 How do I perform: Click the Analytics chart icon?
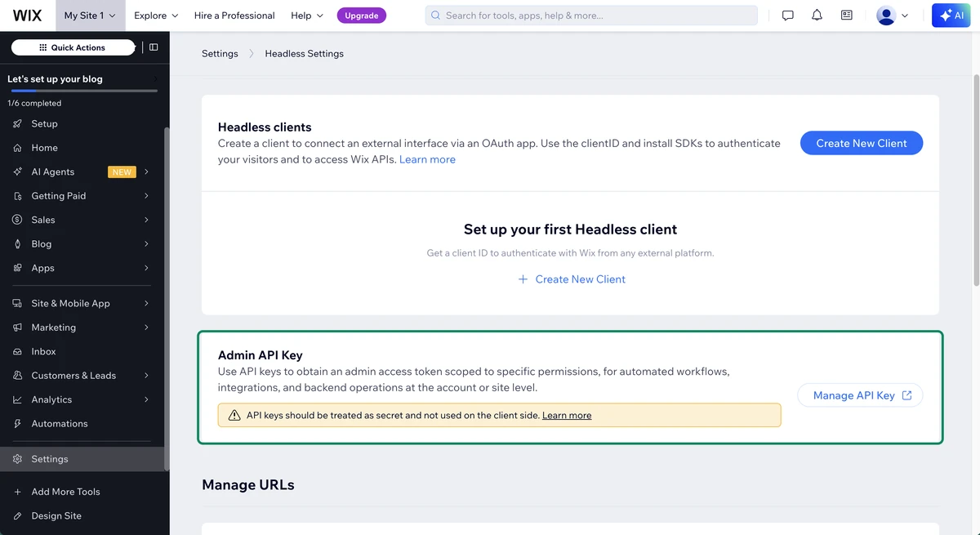pyautogui.click(x=17, y=399)
